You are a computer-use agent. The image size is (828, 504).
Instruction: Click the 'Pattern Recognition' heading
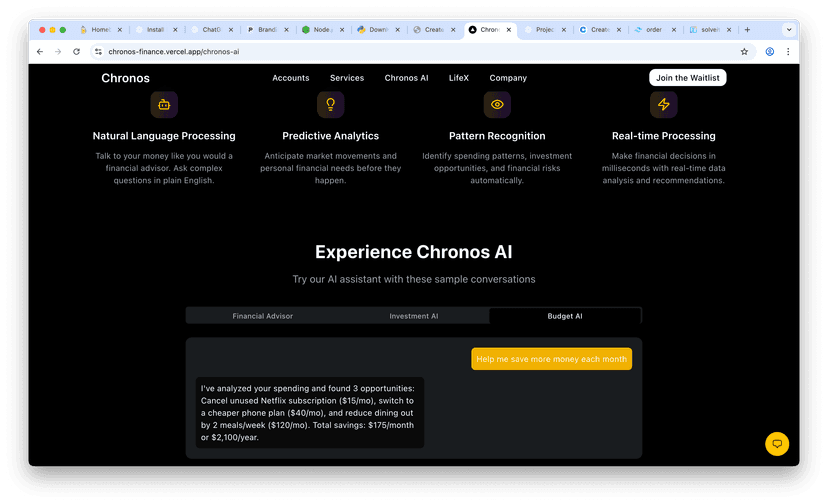(497, 136)
